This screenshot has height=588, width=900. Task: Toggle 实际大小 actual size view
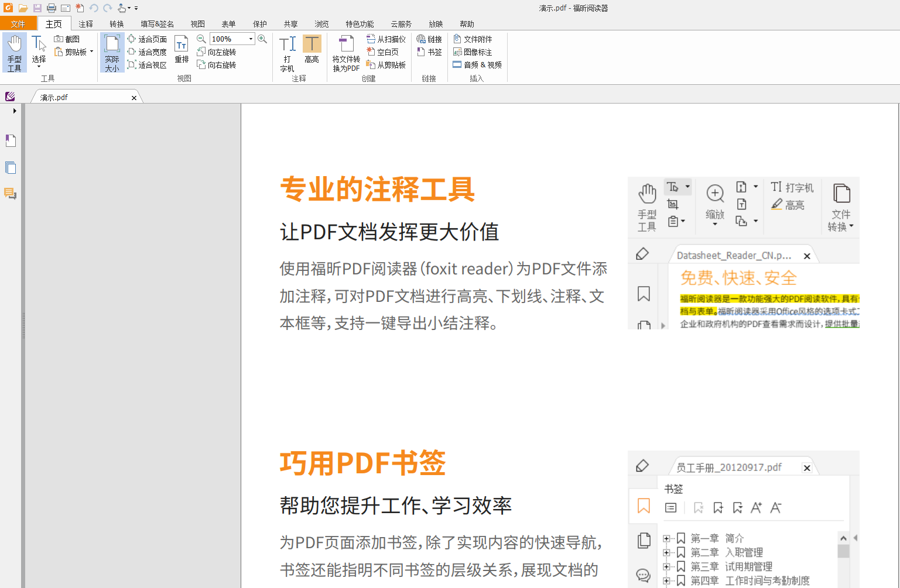point(112,53)
